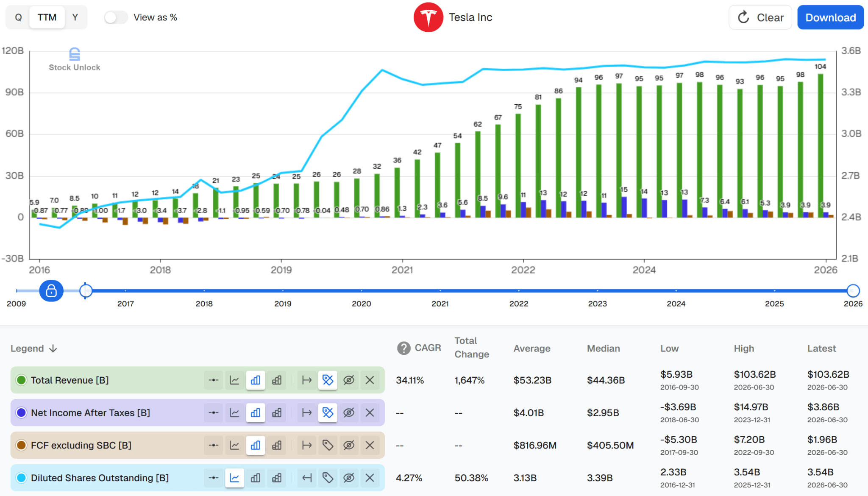The image size is (868, 496).
Task: Select line chart icon for Net Income After Taxes
Action: (x=234, y=412)
